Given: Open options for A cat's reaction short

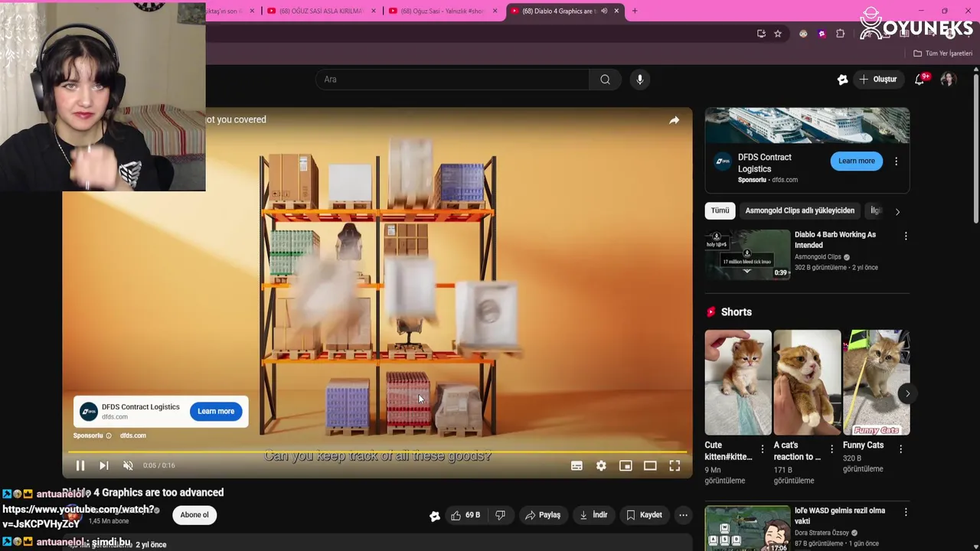Looking at the screenshot, I should point(831,449).
